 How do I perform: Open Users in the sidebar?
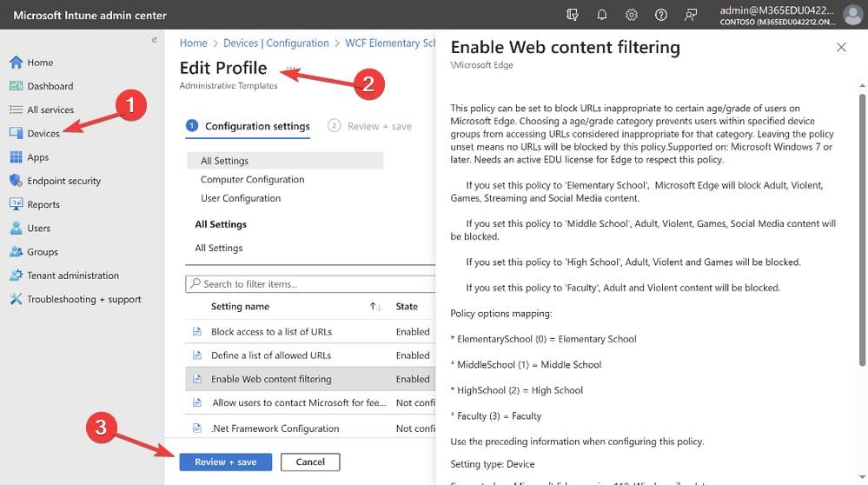(39, 228)
